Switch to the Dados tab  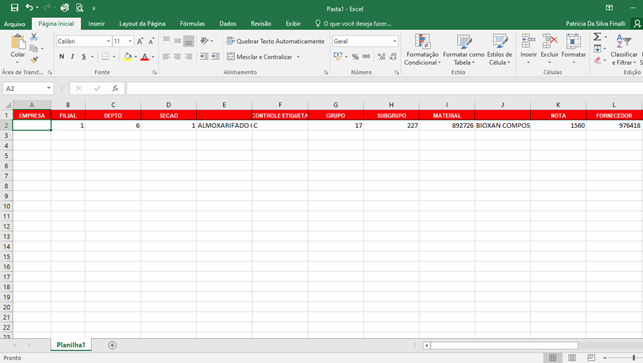coord(228,24)
